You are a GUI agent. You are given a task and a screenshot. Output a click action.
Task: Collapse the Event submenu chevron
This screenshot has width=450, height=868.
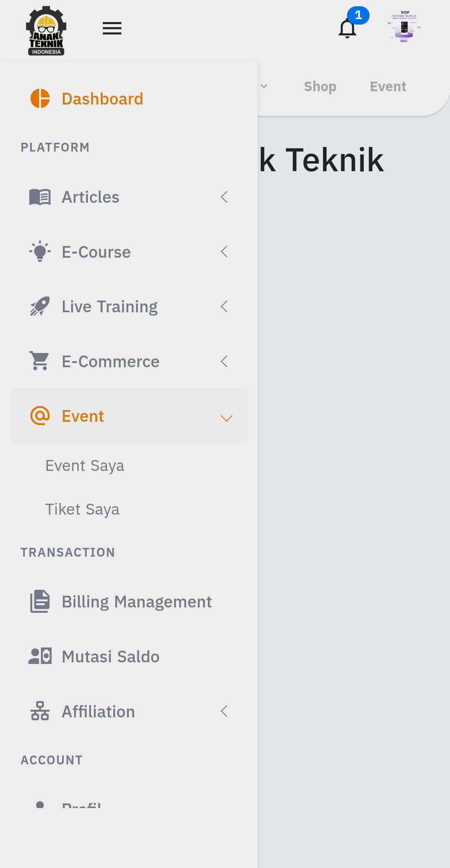pyautogui.click(x=226, y=418)
